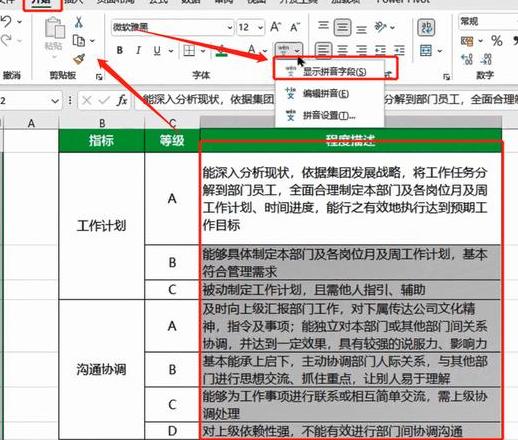518x440 pixels.
Task: Select the Format Painter brush
Action: coord(79,59)
